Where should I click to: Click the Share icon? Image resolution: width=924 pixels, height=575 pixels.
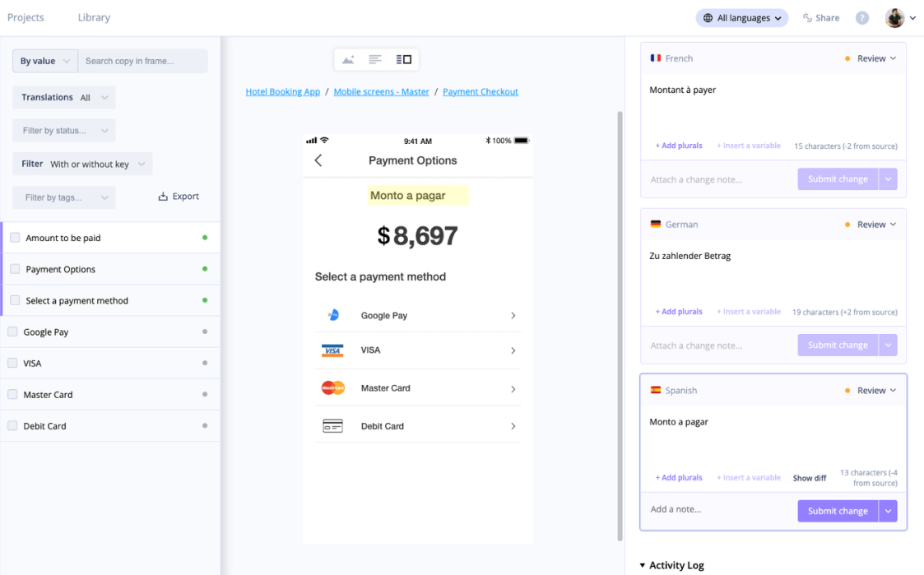pos(820,16)
